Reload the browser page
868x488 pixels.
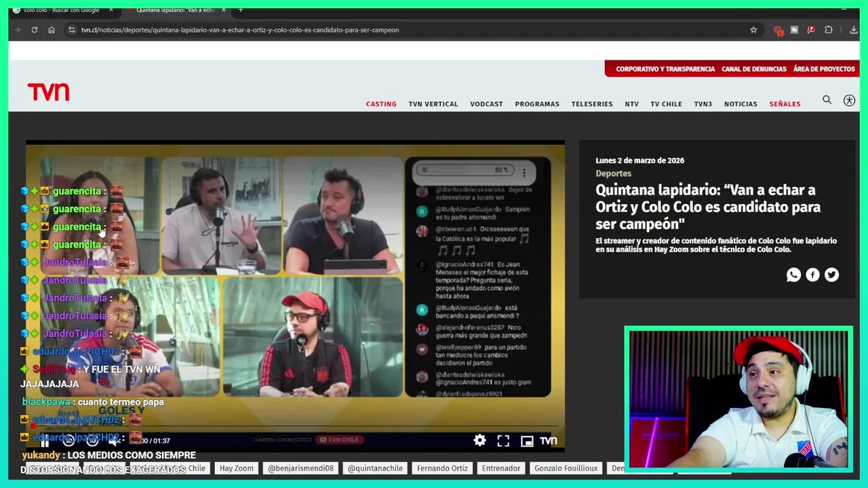tap(34, 30)
